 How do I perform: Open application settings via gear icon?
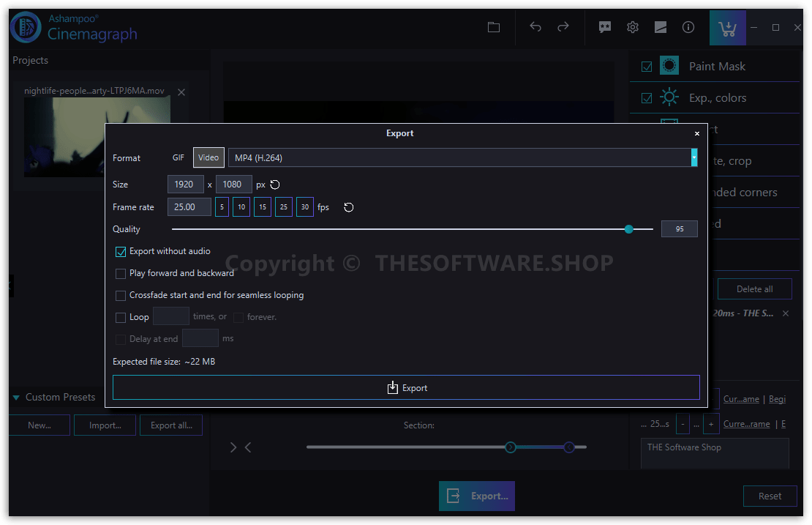click(x=632, y=26)
